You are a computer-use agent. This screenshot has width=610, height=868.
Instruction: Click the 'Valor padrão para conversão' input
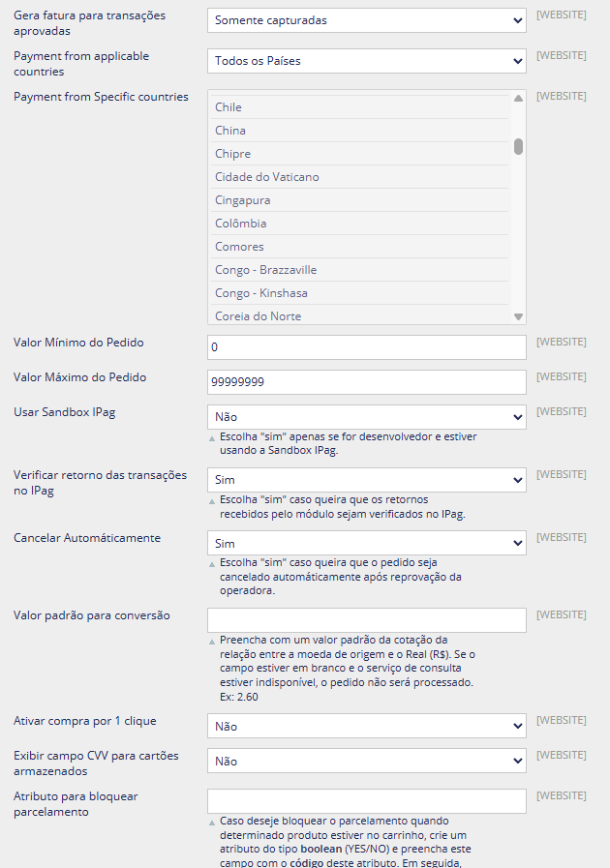(x=366, y=620)
